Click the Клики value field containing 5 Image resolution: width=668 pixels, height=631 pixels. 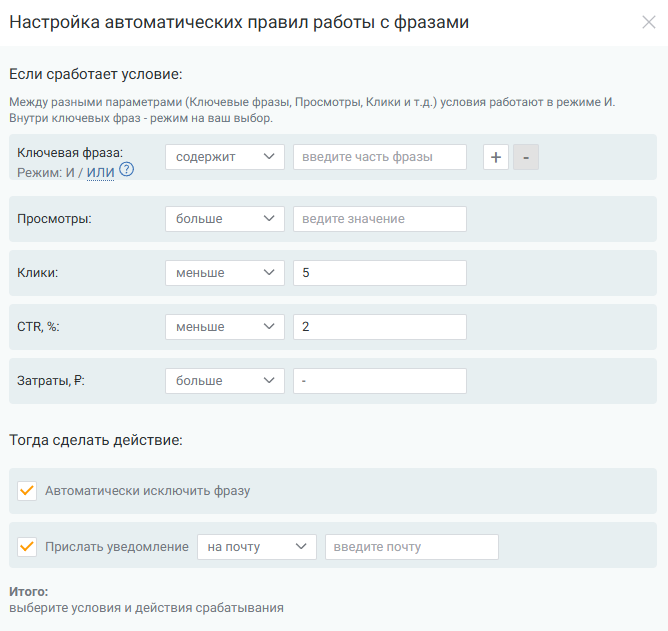coord(380,273)
